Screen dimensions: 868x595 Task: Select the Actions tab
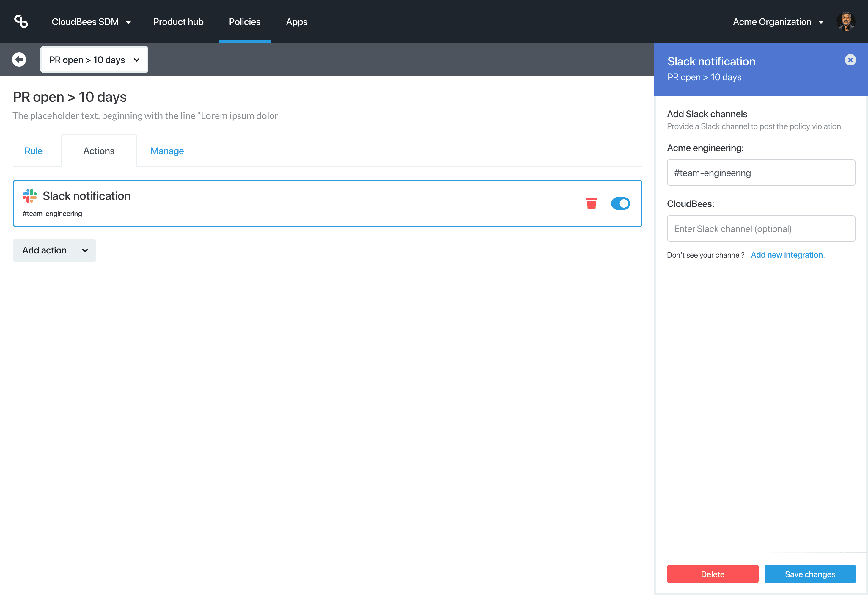[99, 151]
